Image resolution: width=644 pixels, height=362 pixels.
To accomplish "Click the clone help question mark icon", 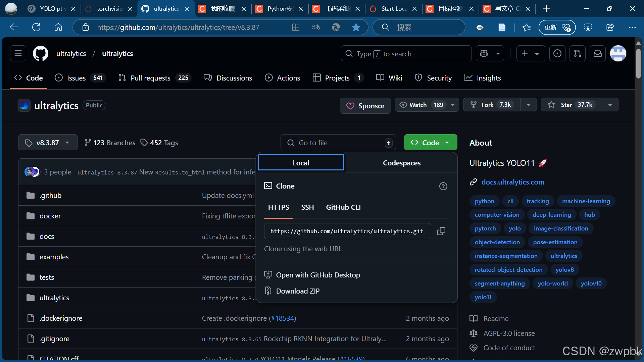I will coord(443,186).
